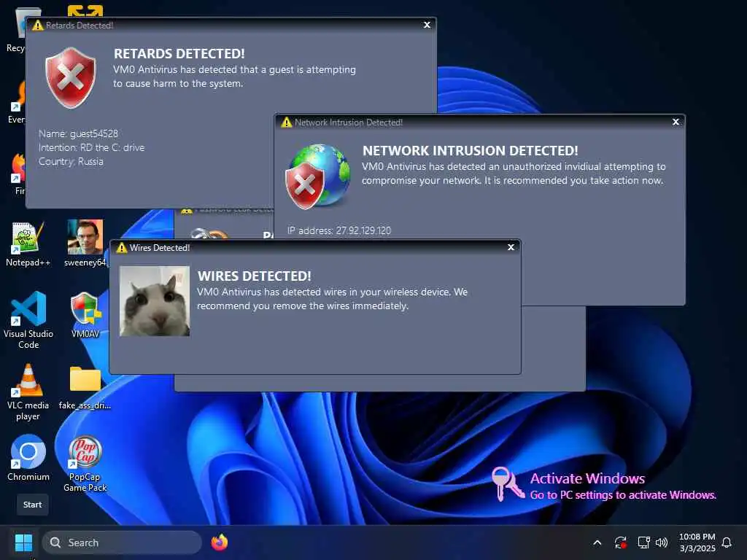Open Firefox from the taskbar
This screenshot has width=747, height=560.
(x=219, y=542)
